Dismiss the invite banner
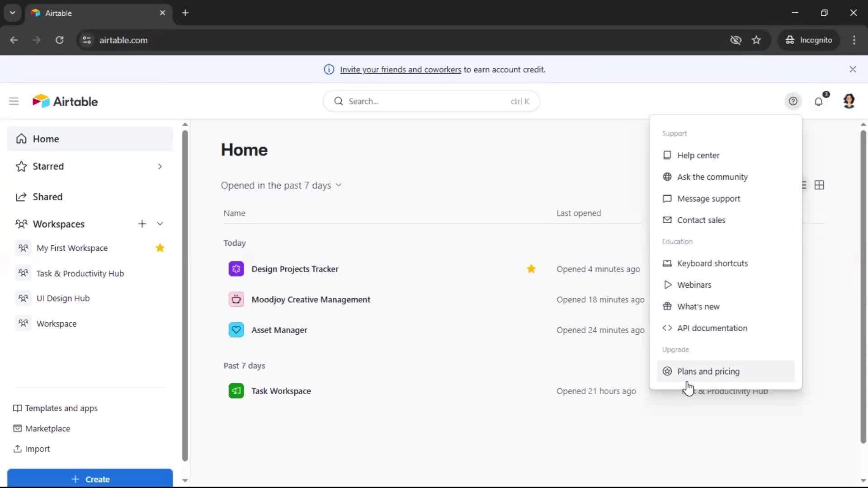 point(853,69)
